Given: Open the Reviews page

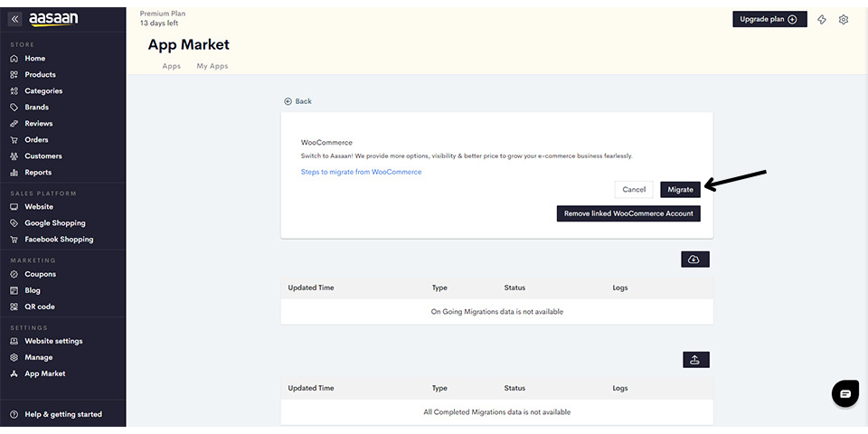Looking at the screenshot, I should click(x=39, y=124).
